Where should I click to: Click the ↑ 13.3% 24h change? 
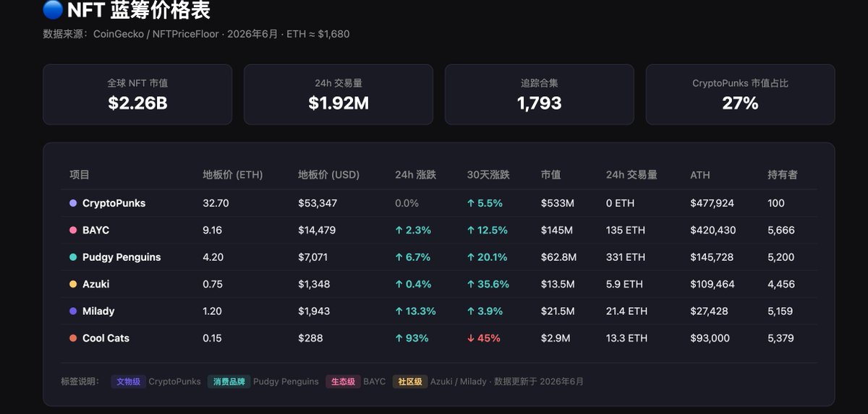click(x=415, y=311)
